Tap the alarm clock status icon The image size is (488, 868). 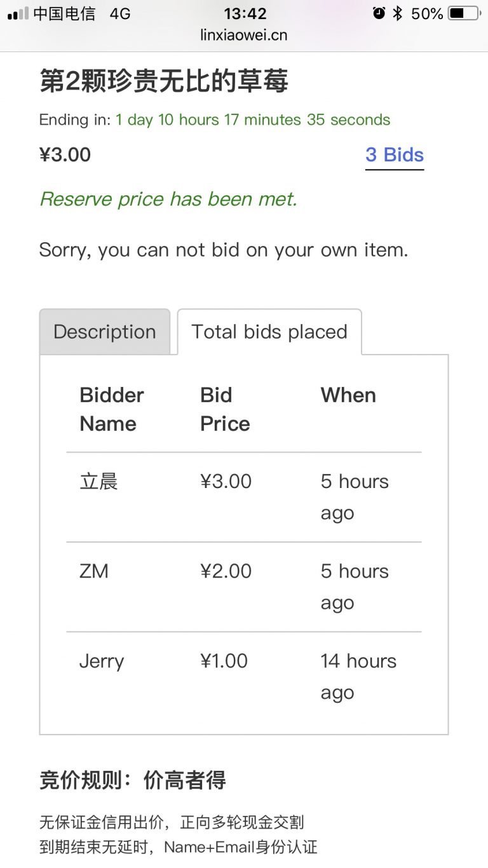click(x=379, y=13)
